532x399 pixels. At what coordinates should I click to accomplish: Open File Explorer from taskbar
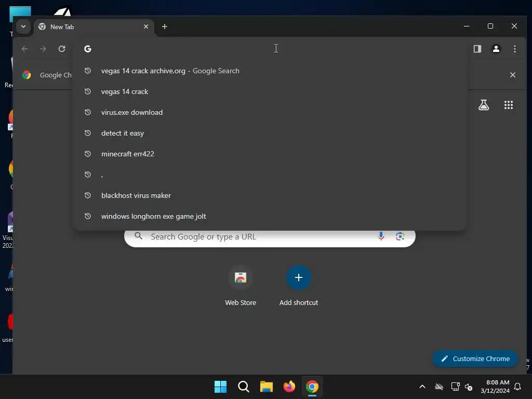(x=267, y=387)
